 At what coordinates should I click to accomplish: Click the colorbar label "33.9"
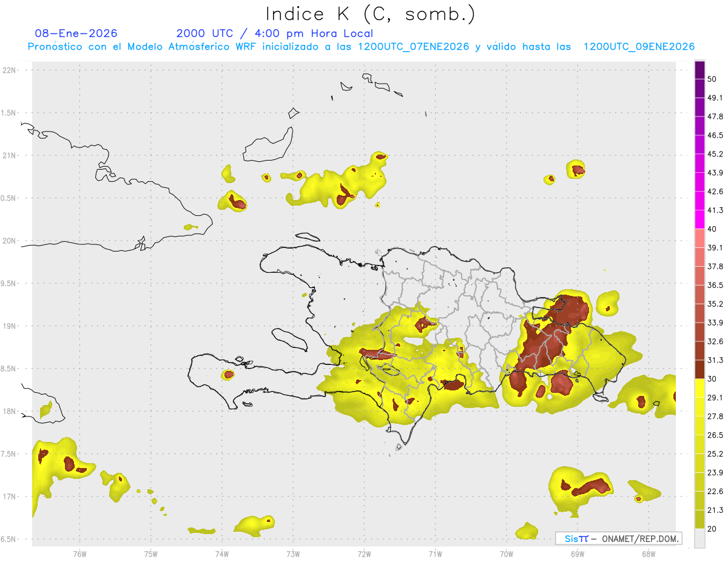715,323
